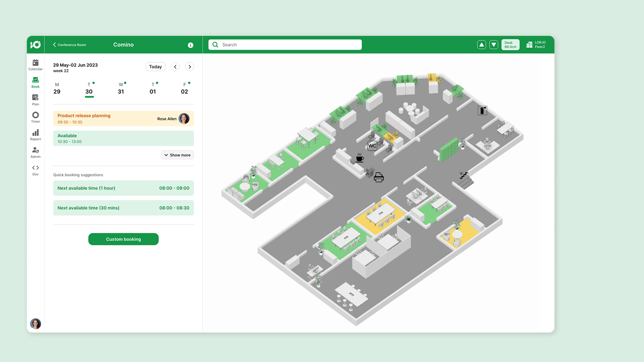Expand the Show more bookings list

tap(177, 155)
